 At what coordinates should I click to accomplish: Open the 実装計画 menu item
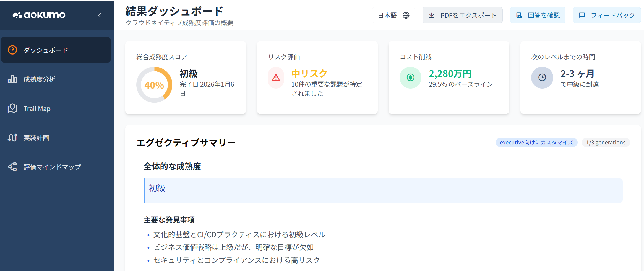click(x=36, y=138)
